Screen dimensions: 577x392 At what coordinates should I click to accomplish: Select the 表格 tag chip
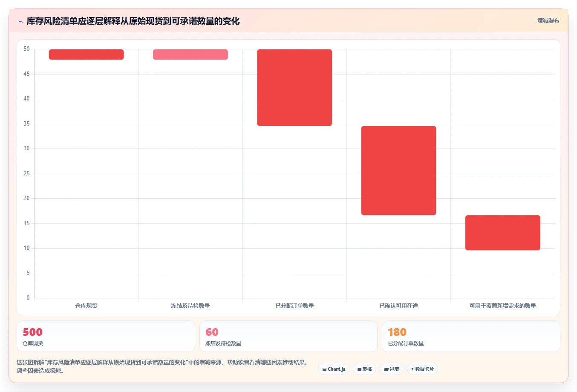click(364, 369)
